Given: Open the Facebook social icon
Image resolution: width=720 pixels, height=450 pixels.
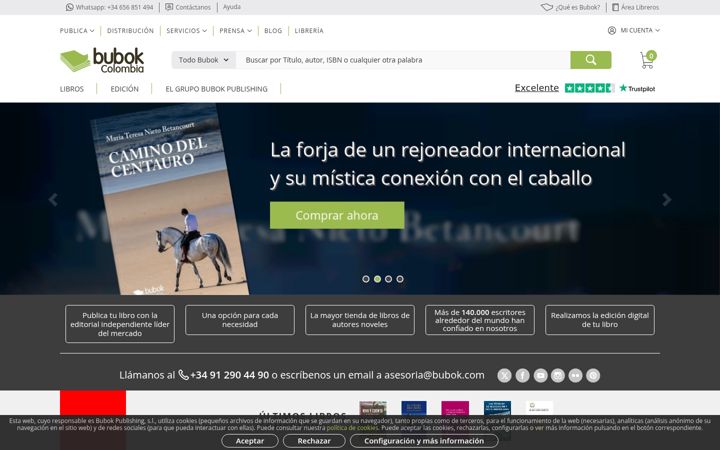Looking at the screenshot, I should (x=523, y=376).
